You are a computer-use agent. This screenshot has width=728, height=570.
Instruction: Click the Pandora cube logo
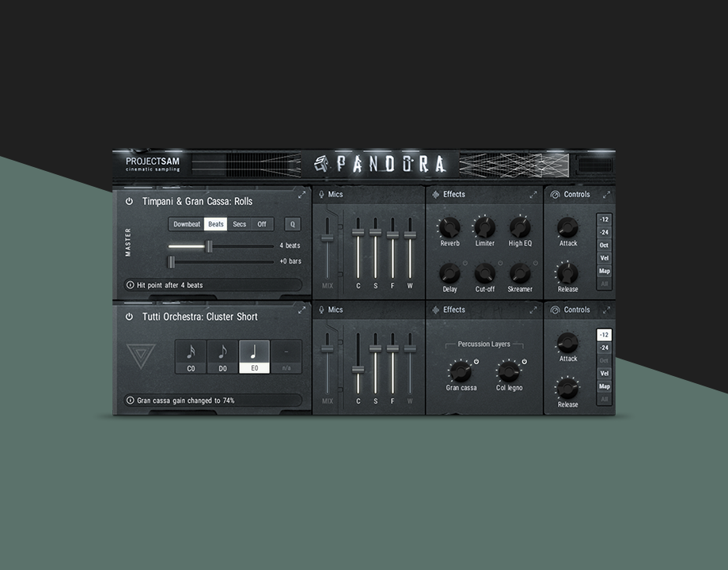point(321,164)
